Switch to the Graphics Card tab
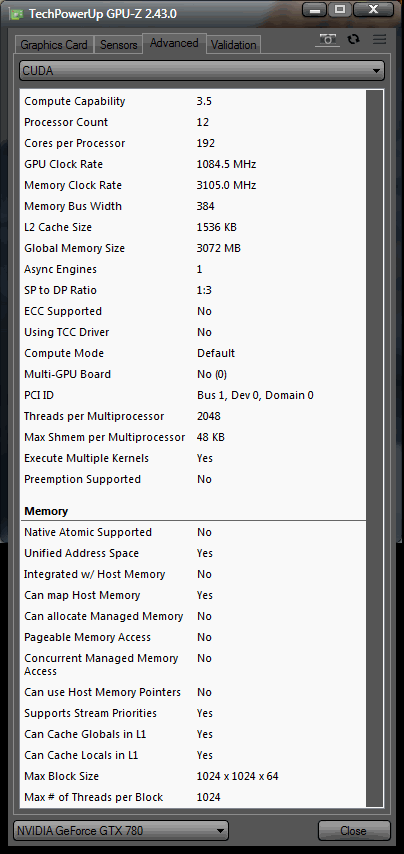Screen dimensions: 404x854 54,45
